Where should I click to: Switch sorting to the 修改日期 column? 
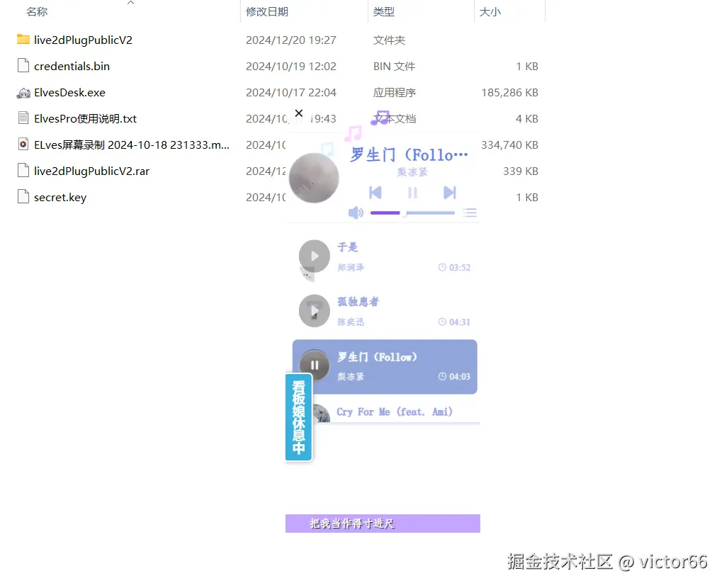click(x=267, y=11)
